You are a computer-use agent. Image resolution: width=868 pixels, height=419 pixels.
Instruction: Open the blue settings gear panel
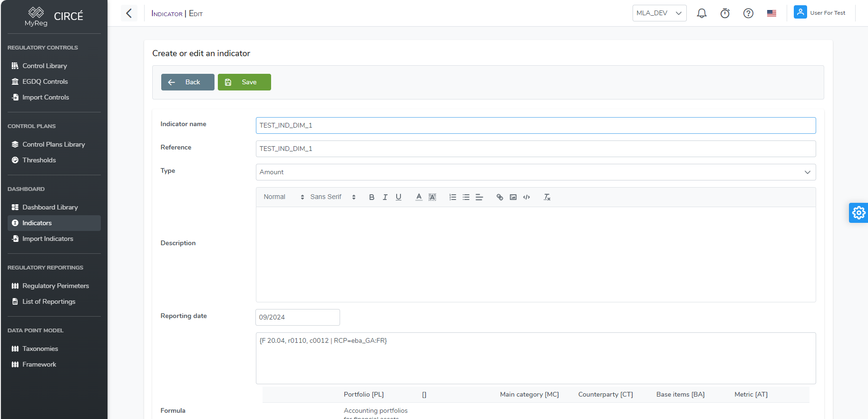click(858, 213)
